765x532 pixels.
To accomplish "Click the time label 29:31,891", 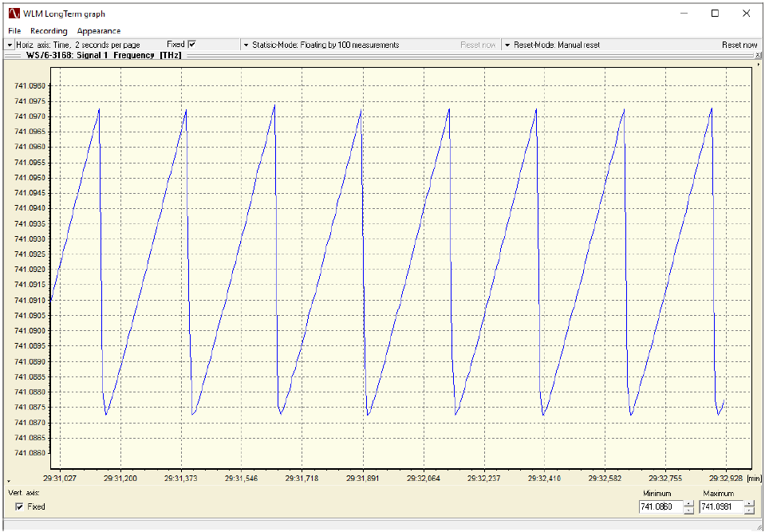I will pyautogui.click(x=362, y=479).
